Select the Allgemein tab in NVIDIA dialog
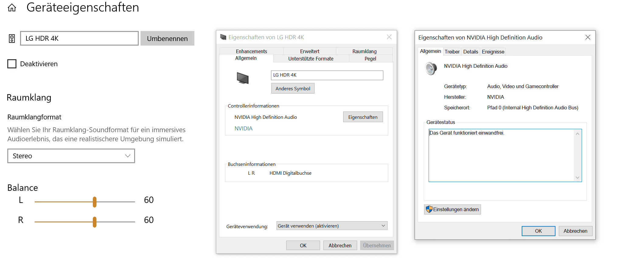Viewport: 644px width, 271px height. click(x=430, y=51)
